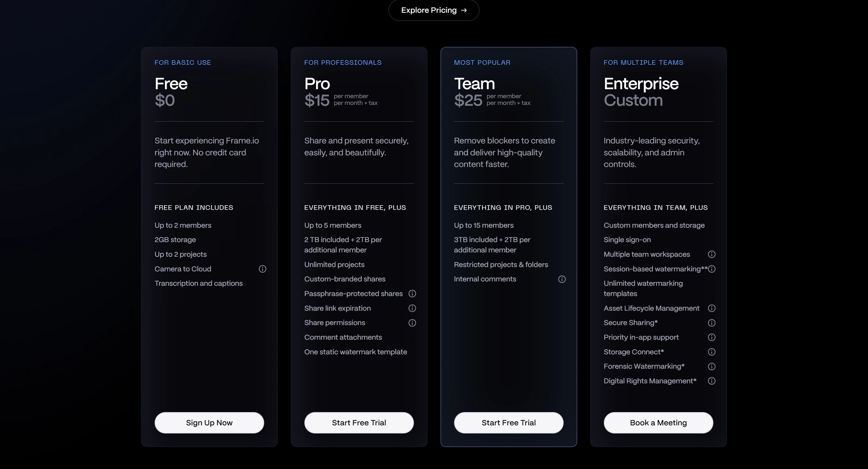Open info icon for Multiple team workspaces
The width and height of the screenshot is (868, 469).
pos(712,254)
